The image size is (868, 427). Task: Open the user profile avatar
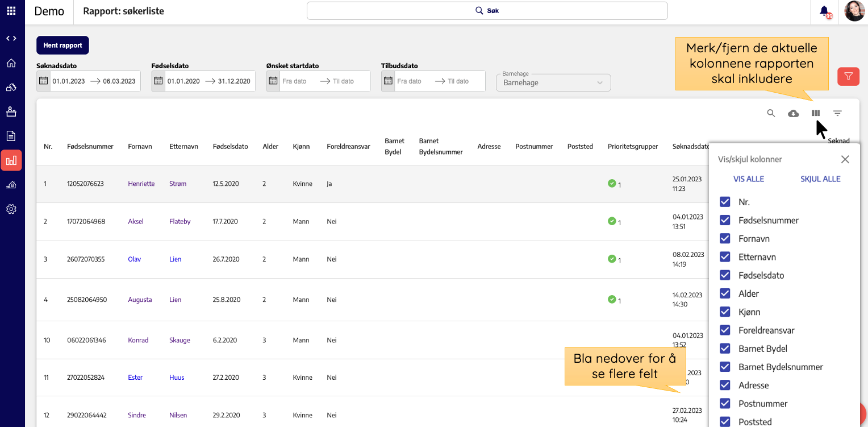[854, 11]
